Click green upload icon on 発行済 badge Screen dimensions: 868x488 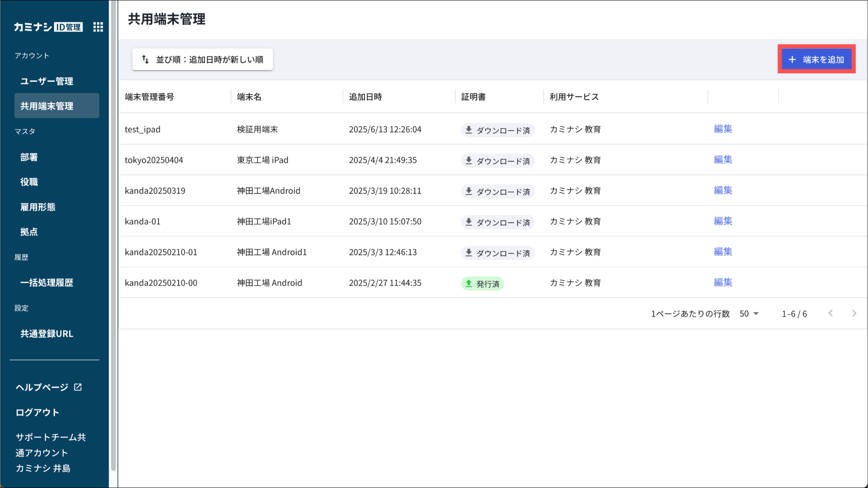[x=469, y=283]
